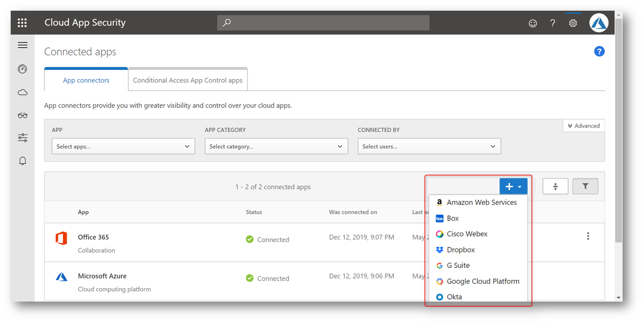Screen dimensions: 644x329
Task: Select Box from the connector menu
Action: click(478, 218)
